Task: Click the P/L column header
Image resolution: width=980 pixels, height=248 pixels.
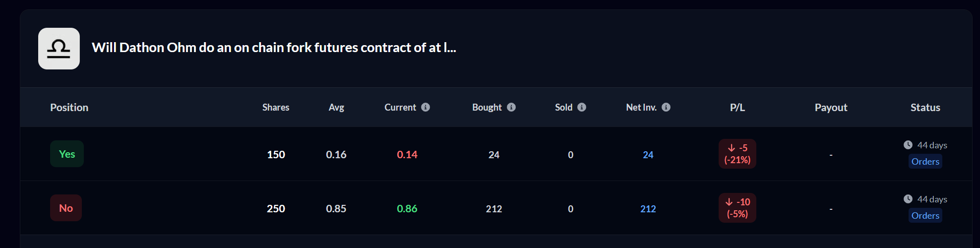Action: coord(737,108)
